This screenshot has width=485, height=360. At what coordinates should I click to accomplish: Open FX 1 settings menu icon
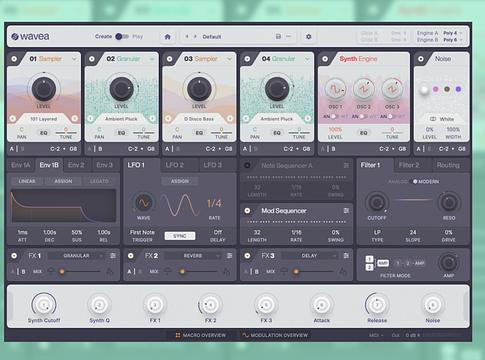coord(113,256)
